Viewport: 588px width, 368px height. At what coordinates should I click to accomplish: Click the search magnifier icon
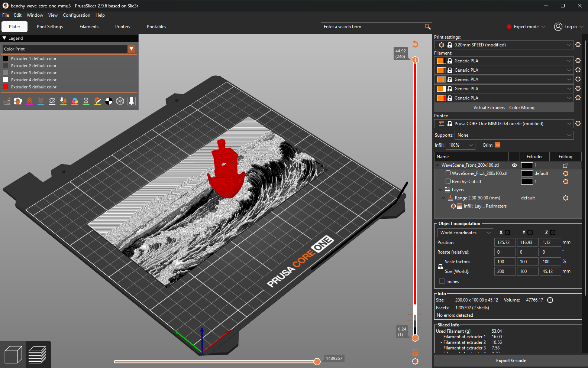(427, 27)
